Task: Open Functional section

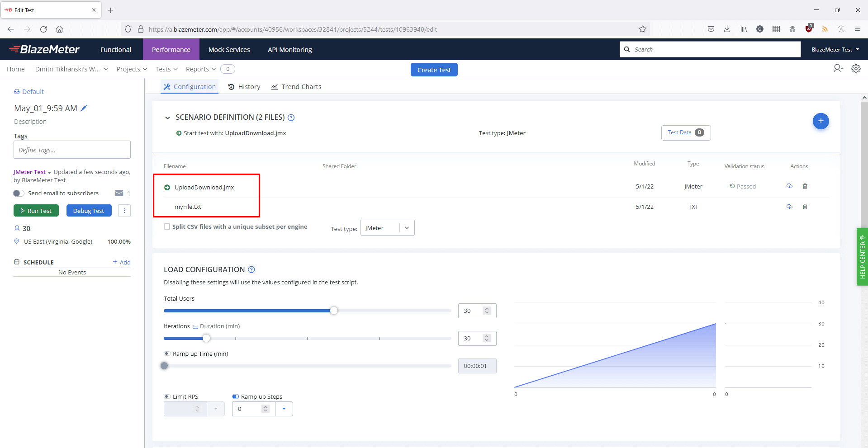Action: pyautogui.click(x=116, y=50)
